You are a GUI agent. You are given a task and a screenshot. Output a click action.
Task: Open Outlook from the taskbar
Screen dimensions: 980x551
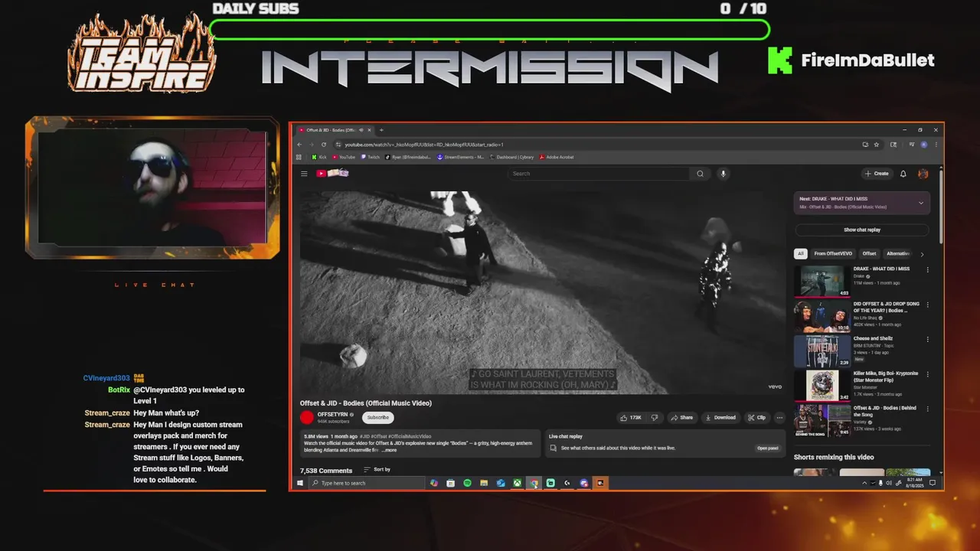tap(501, 483)
